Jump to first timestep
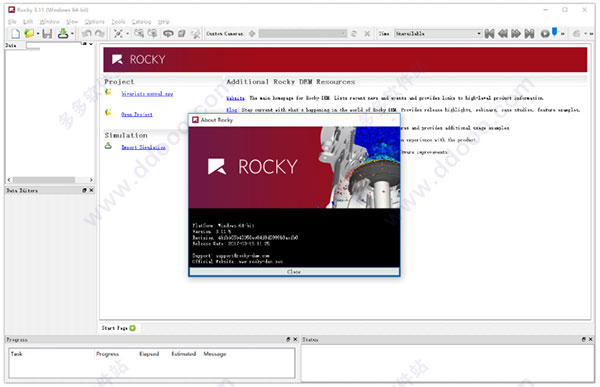The width and height of the screenshot is (600, 387). point(489,34)
